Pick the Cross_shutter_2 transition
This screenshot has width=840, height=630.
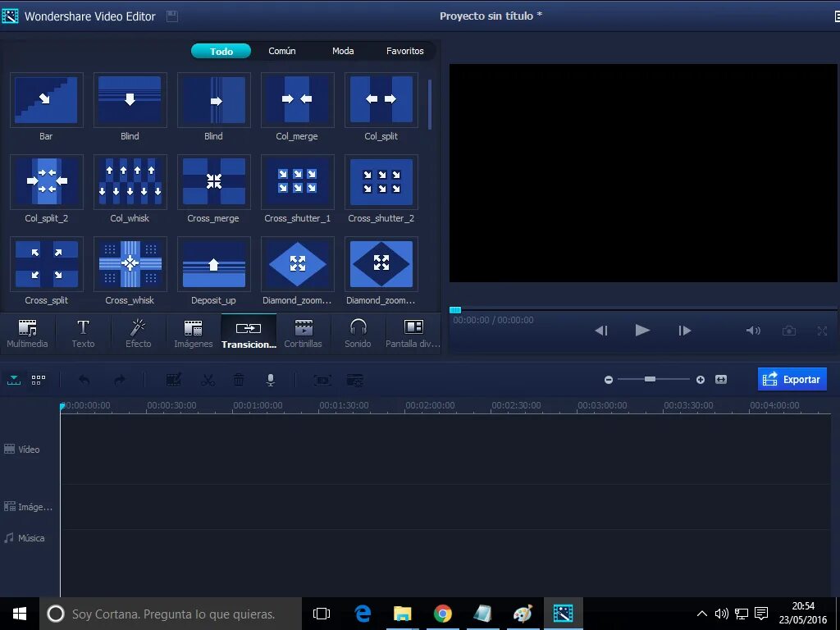(x=381, y=182)
